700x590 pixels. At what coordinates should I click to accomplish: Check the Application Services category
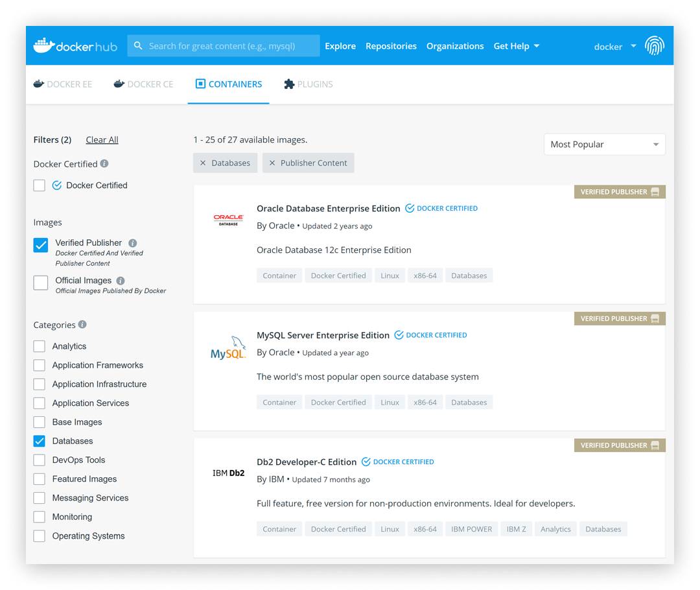pyautogui.click(x=40, y=403)
